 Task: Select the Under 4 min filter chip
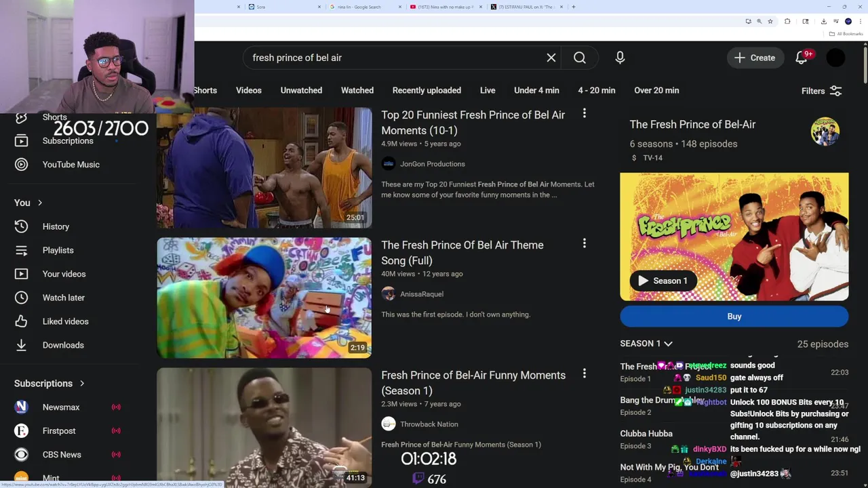[536, 90]
